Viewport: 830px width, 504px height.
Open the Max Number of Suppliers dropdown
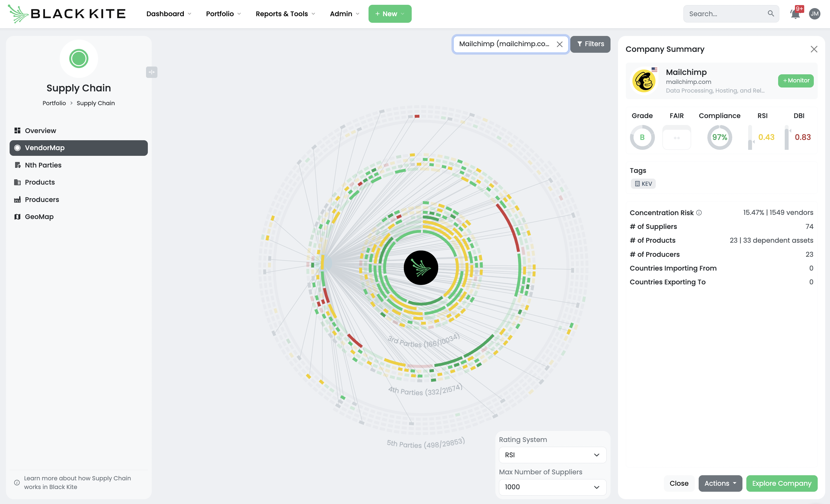coord(552,487)
